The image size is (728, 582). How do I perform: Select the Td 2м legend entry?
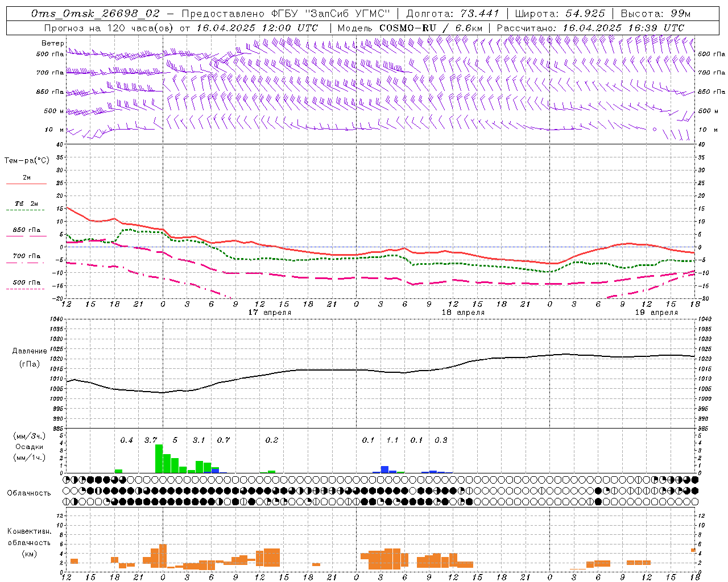(26, 203)
